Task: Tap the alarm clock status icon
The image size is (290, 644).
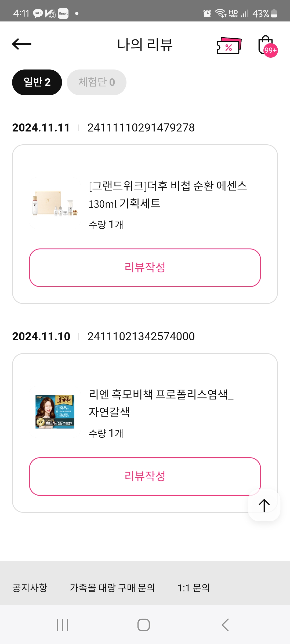Action: pos(207,13)
